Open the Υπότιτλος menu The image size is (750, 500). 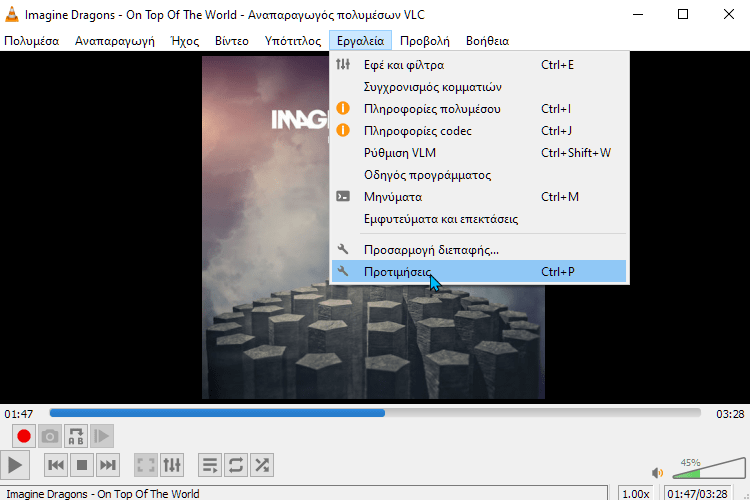pyautogui.click(x=293, y=41)
